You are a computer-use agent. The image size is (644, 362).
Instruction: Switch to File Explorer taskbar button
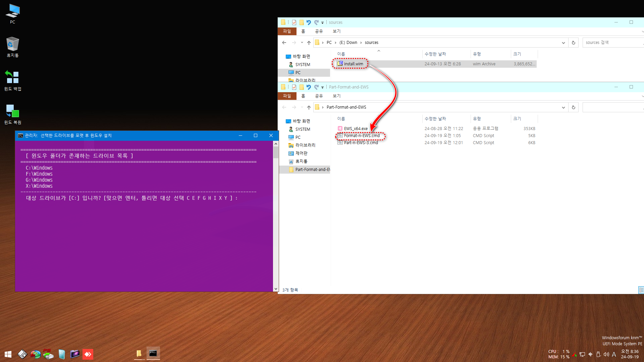coord(139,354)
